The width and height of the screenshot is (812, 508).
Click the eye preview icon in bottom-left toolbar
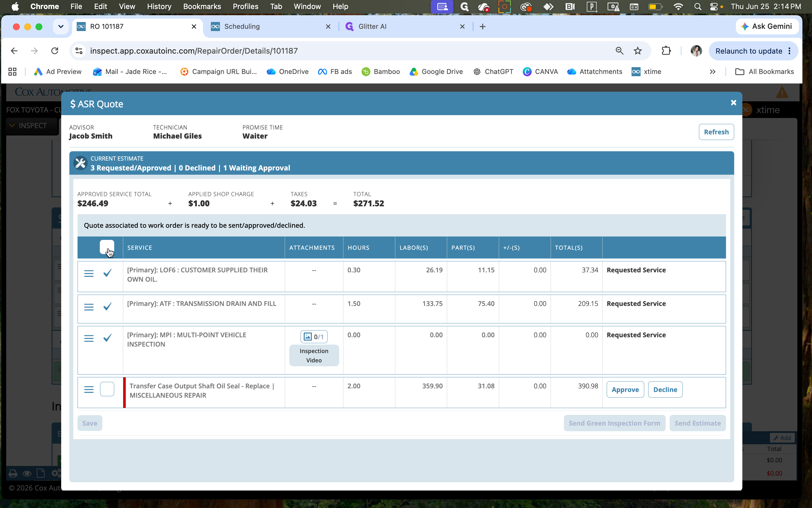[27, 473]
